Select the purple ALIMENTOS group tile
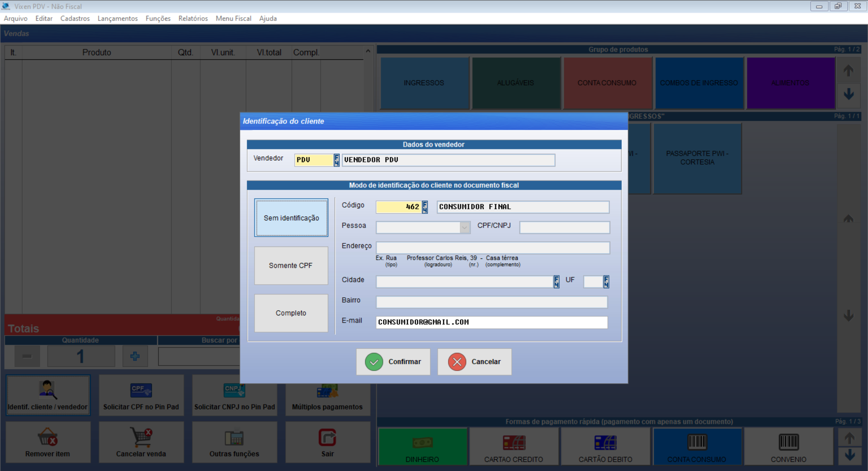This screenshot has height=471, width=868. pyautogui.click(x=790, y=83)
